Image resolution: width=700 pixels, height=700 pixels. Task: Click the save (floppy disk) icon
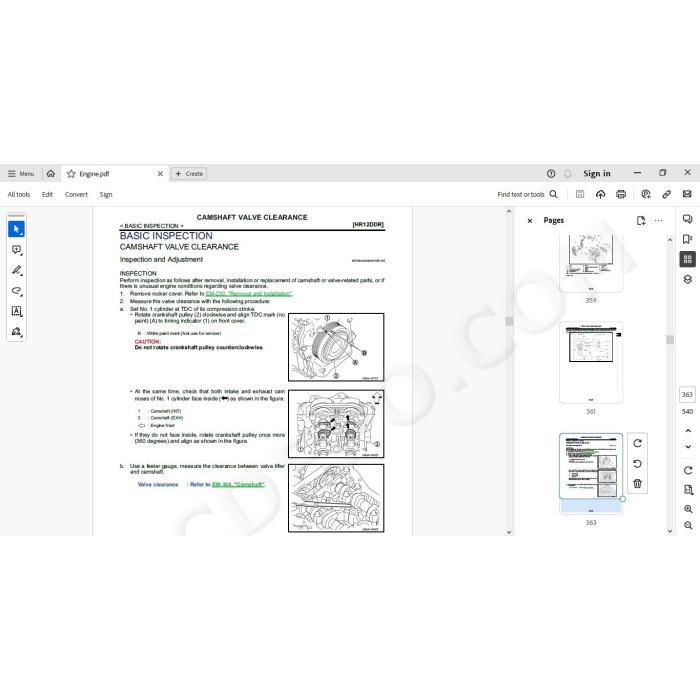pos(580,194)
